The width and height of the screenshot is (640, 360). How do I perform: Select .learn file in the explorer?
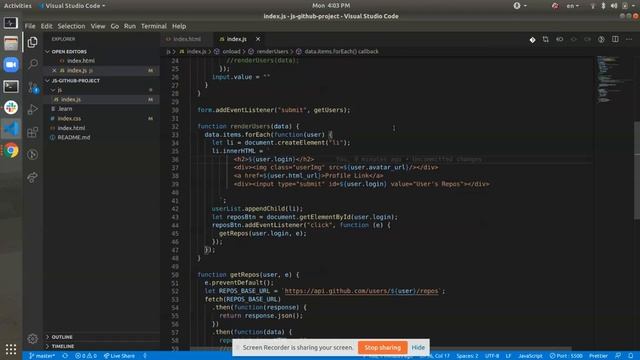coord(65,109)
